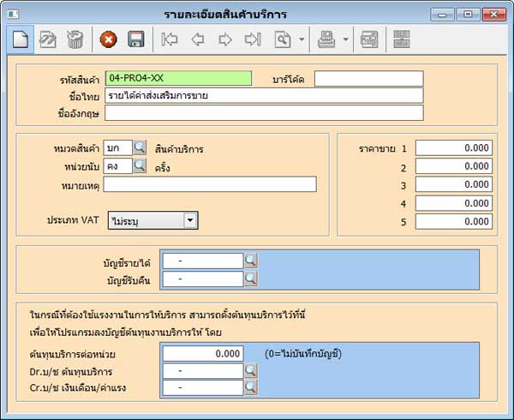Click the ราคาขาย 3 price field
The image size is (514, 420).
[454, 184]
